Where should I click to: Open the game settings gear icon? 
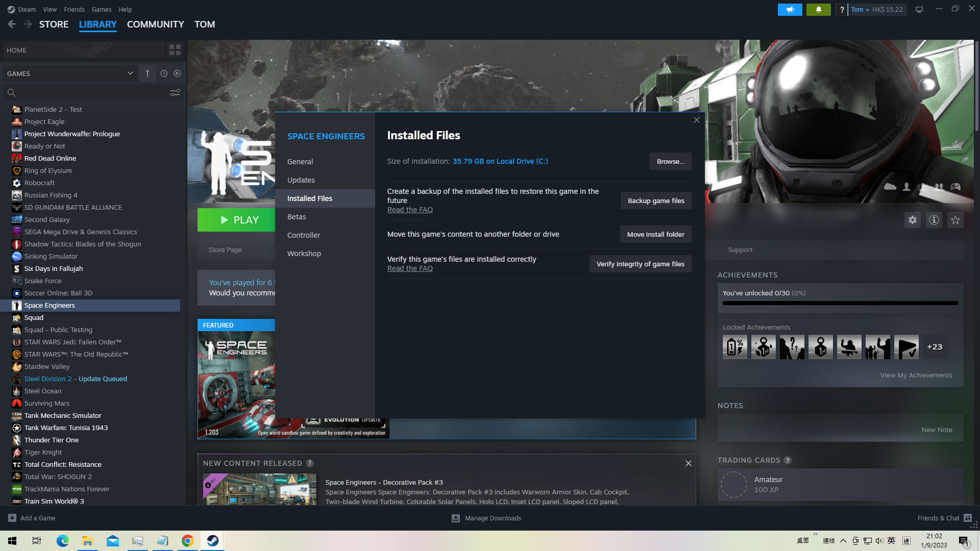coord(912,220)
